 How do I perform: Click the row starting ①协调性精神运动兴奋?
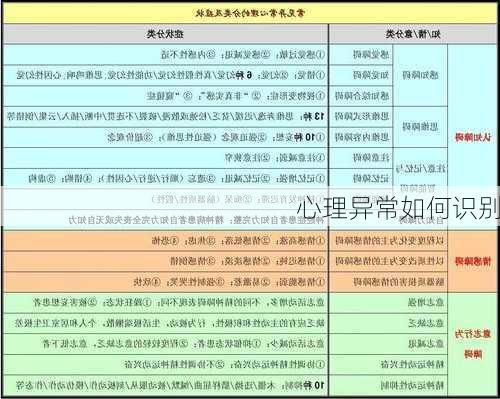tap(165, 365)
